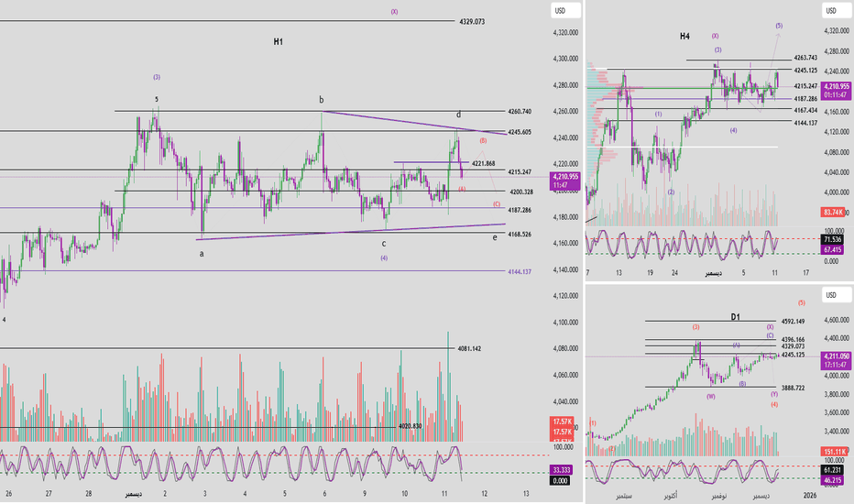Click the 4187.286 label on H1 chart
The width and height of the screenshot is (854, 504).
click(519, 210)
